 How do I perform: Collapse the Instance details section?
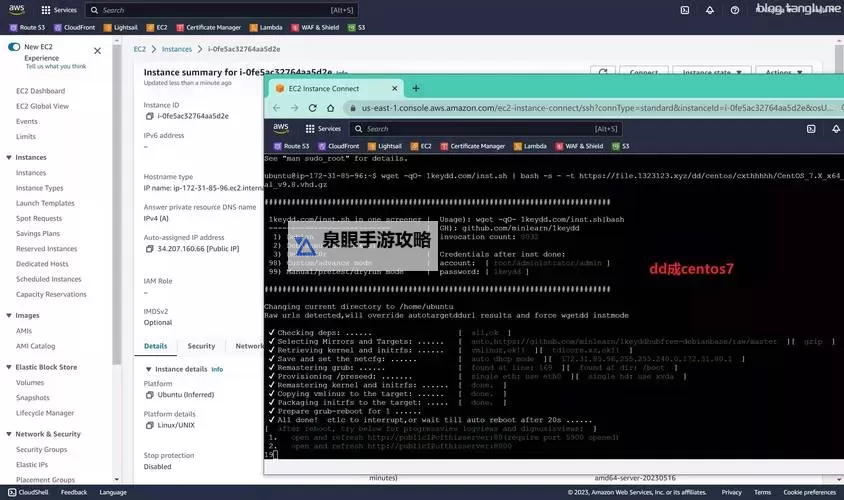coord(149,370)
